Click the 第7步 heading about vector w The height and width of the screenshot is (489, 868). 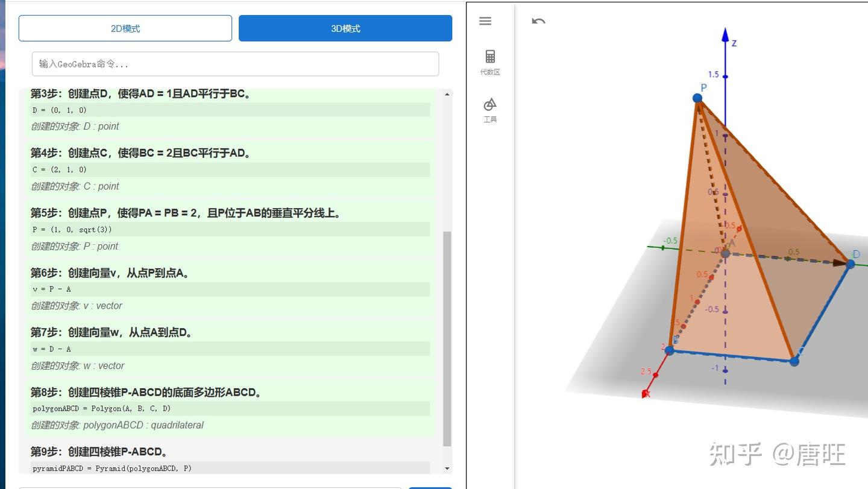point(112,332)
